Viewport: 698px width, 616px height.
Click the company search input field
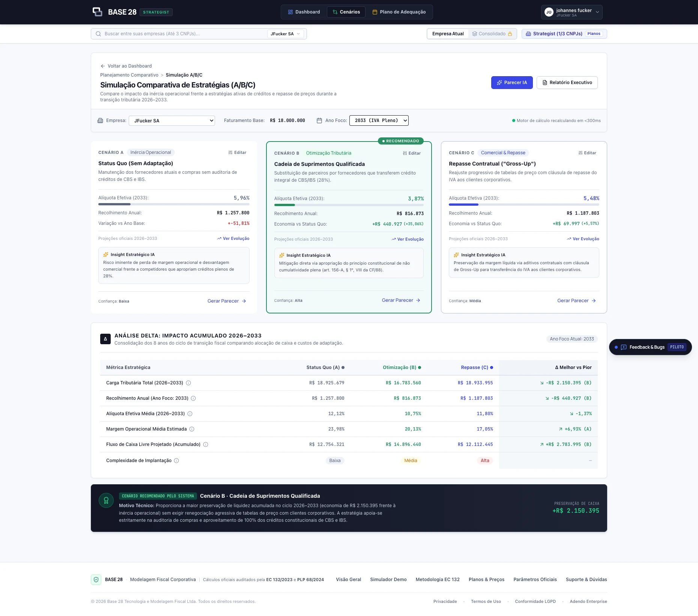(x=184, y=34)
